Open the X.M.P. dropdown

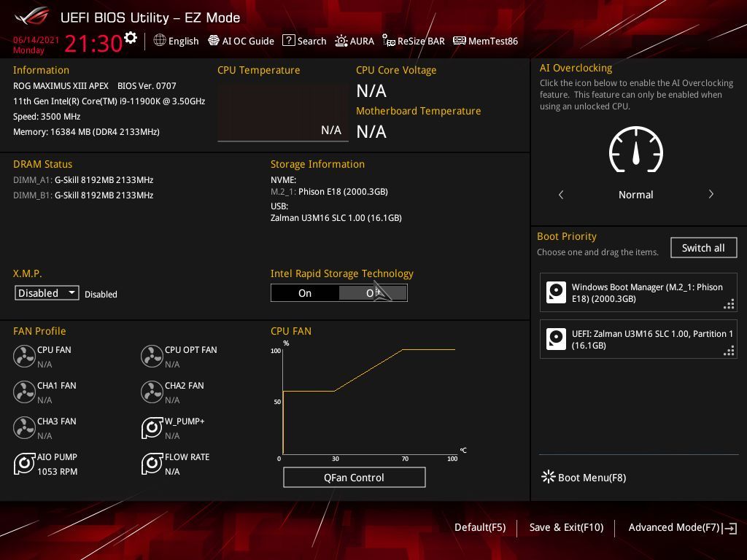point(47,293)
